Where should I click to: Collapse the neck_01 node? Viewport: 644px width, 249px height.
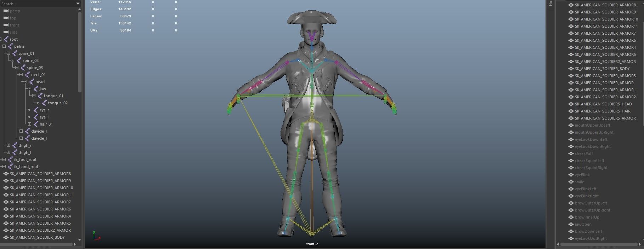[21, 75]
